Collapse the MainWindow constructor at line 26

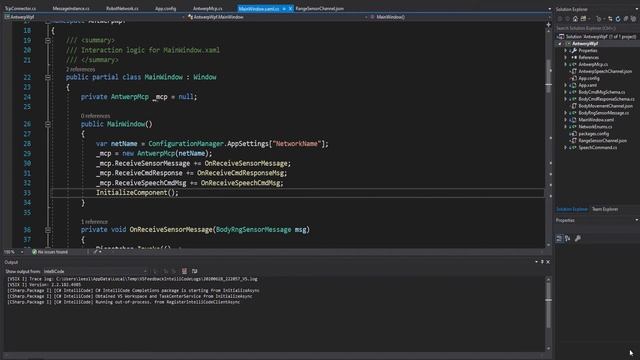pos(48,124)
